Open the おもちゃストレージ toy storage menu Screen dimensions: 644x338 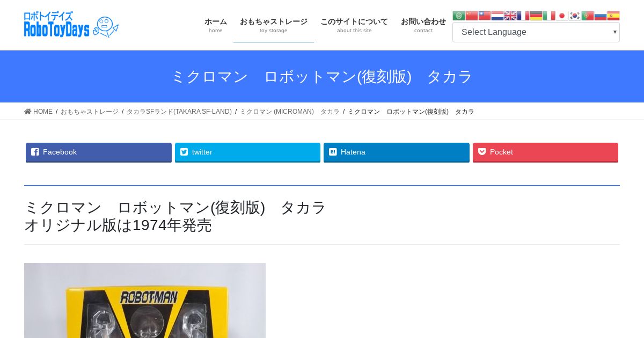coord(274,25)
